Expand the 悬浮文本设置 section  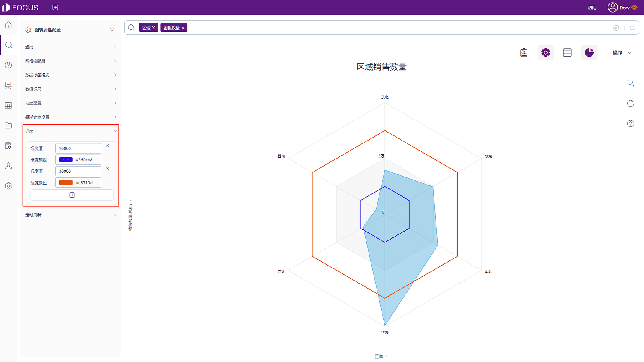click(70, 117)
